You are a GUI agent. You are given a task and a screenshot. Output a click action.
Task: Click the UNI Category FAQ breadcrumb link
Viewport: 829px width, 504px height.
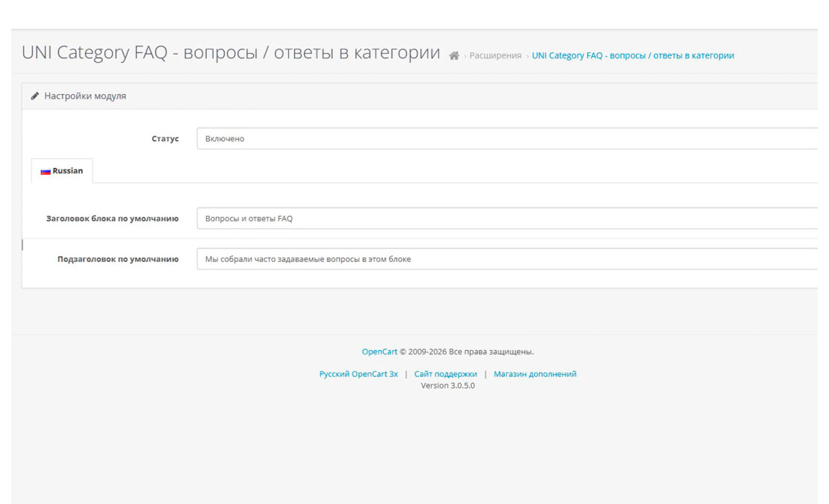(632, 55)
